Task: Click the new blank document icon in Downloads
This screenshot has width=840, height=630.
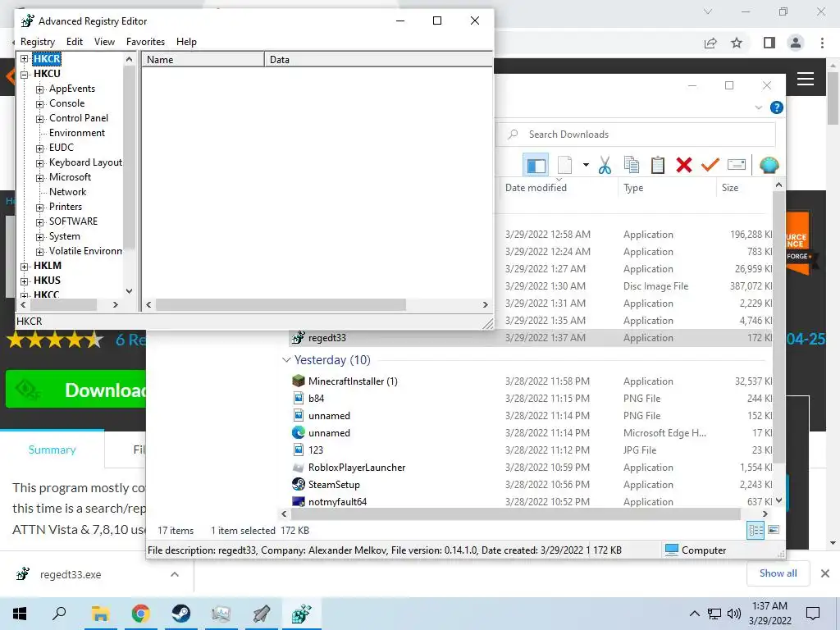Action: (x=564, y=165)
